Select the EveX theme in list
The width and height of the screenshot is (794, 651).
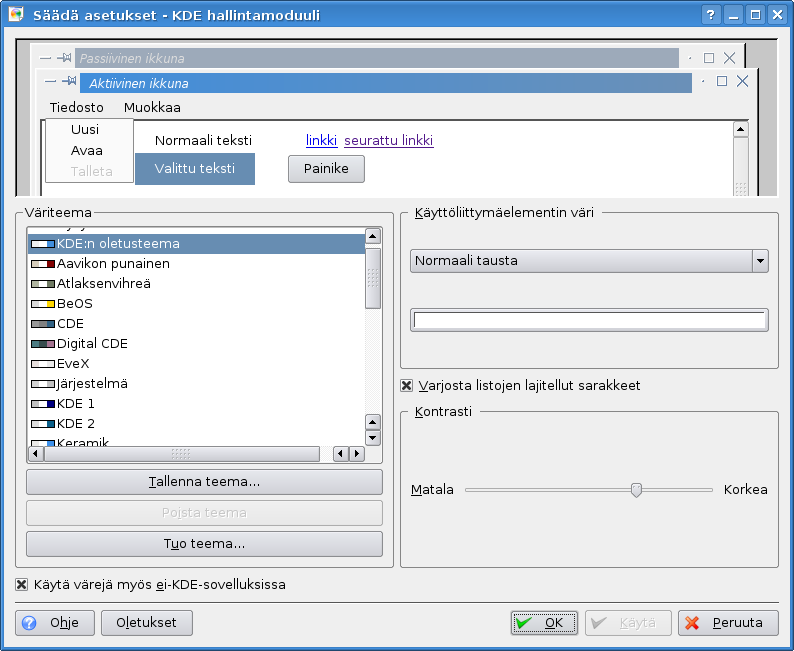(x=73, y=364)
